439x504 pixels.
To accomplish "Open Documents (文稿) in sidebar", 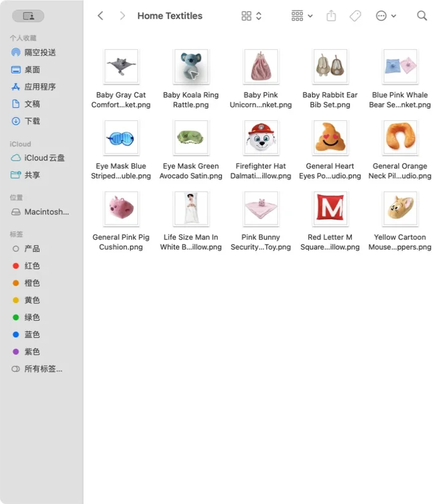I will click(26, 104).
